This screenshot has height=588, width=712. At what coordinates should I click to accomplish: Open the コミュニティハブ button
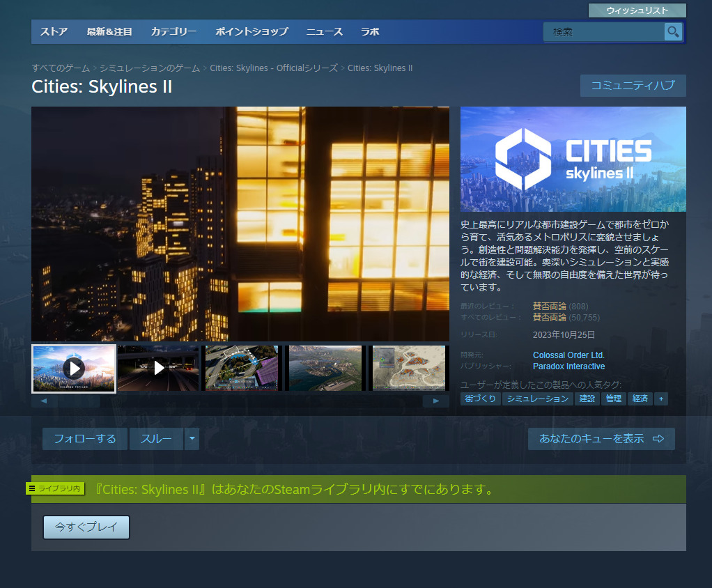coord(633,86)
